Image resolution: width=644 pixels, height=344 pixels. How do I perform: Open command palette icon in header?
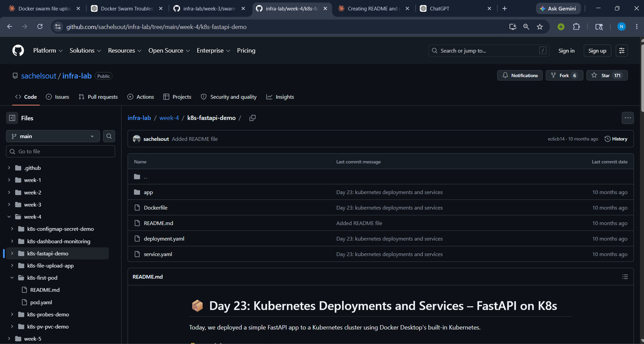coord(622,51)
